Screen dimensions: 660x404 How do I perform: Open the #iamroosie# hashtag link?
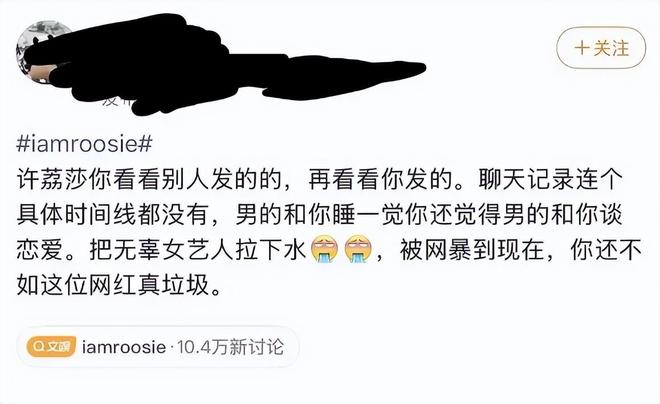[x=84, y=145]
